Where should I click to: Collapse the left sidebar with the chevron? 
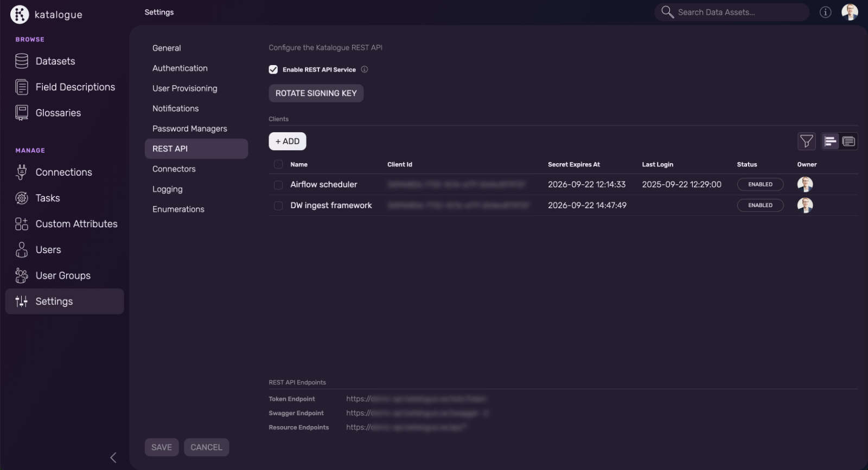[x=113, y=458]
